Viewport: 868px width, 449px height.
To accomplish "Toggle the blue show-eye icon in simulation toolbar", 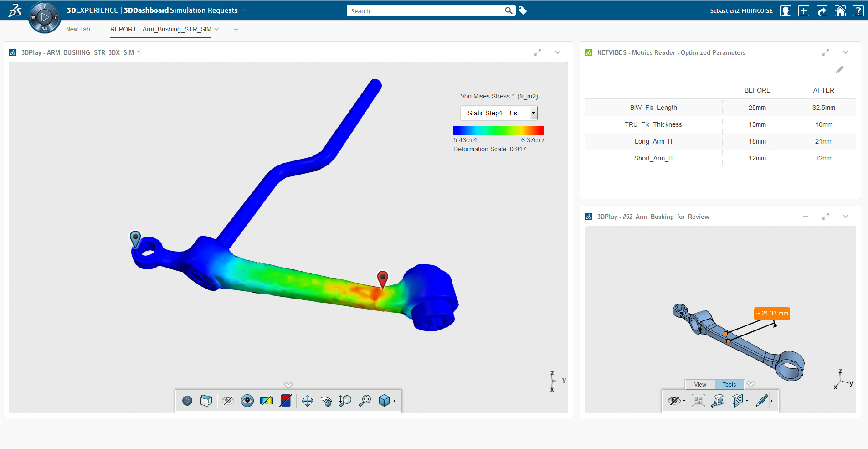I will [247, 401].
